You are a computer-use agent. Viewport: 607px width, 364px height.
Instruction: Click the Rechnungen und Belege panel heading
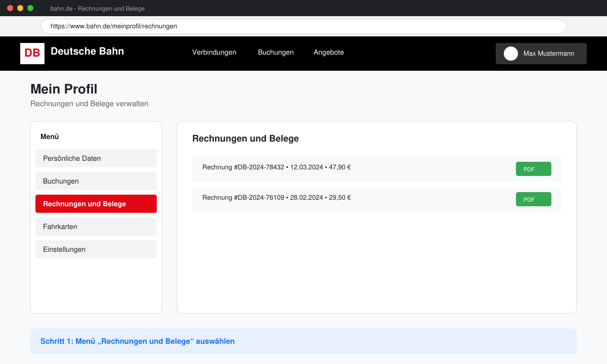point(246,139)
